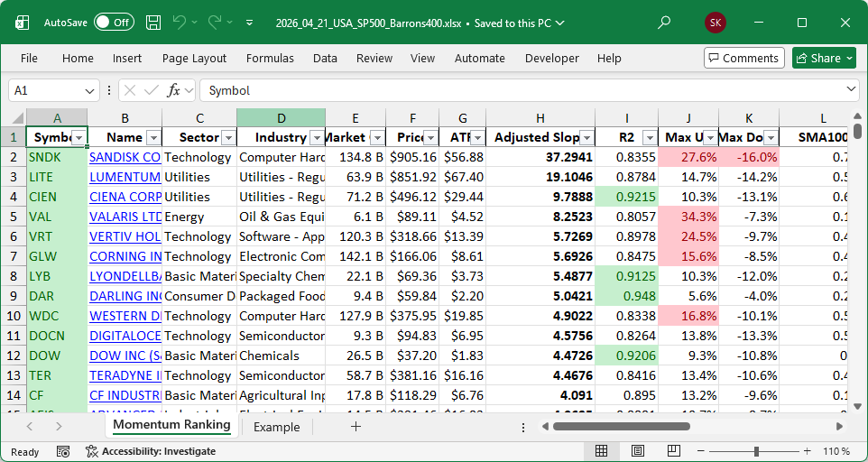Open the Name column filter dropdown

[x=154, y=137]
